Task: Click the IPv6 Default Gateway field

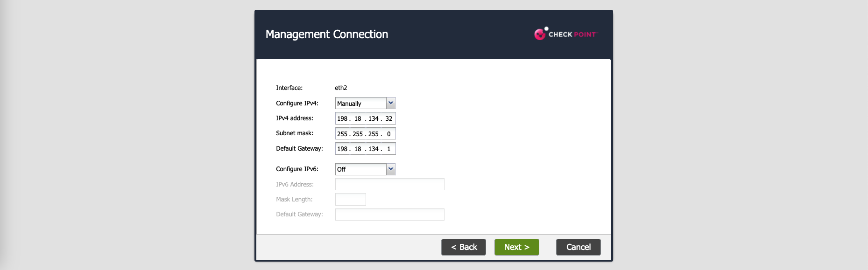Action: point(389,215)
